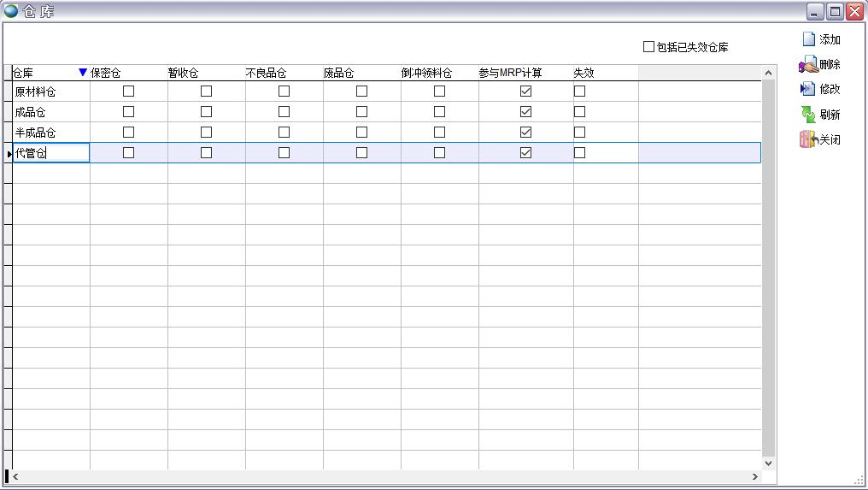The height and width of the screenshot is (490, 868).
Task: Check 不良品仓 box for 代管仓 row
Action: [x=284, y=152]
